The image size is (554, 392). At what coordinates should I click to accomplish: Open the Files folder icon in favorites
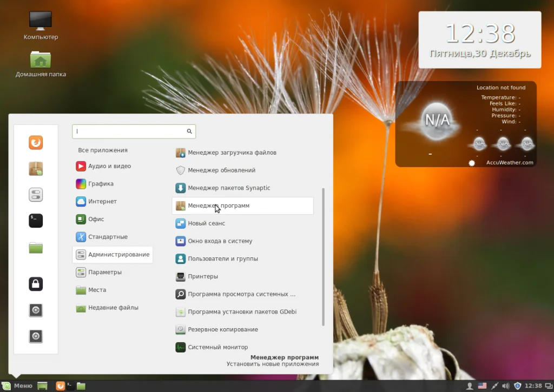click(36, 248)
